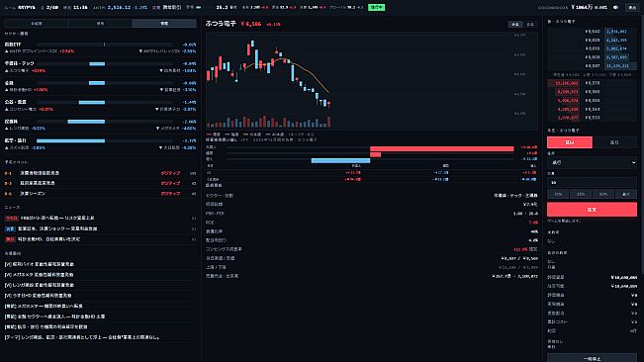Open the first B-1 scheduled event row
The image size is (644, 362).
pos(100,173)
